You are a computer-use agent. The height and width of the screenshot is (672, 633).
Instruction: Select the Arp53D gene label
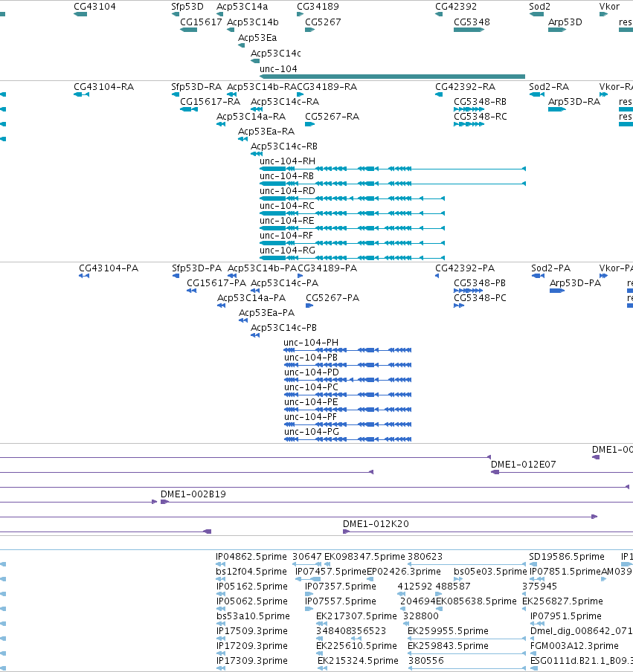(565, 22)
